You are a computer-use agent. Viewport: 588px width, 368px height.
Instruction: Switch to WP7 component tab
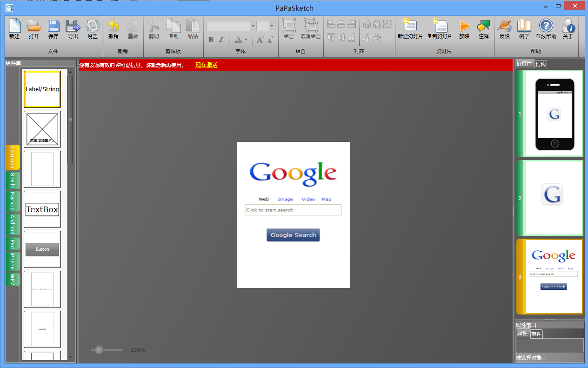pyautogui.click(x=12, y=279)
